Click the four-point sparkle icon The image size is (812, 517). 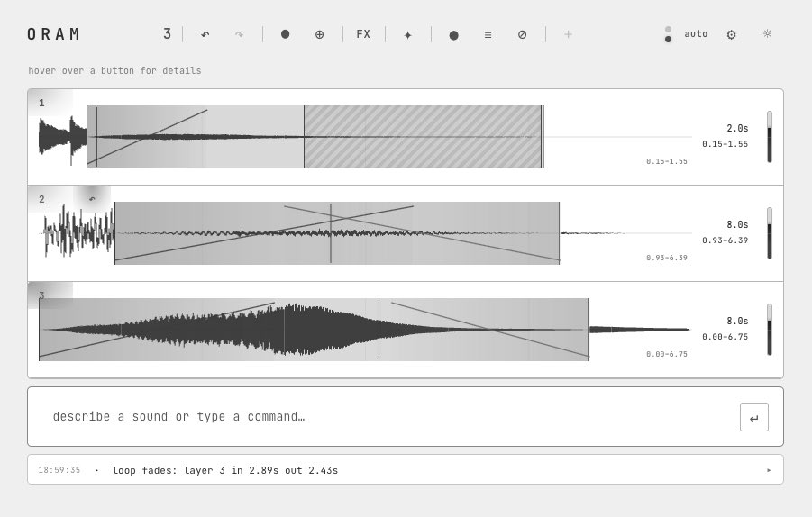pyautogui.click(x=408, y=35)
